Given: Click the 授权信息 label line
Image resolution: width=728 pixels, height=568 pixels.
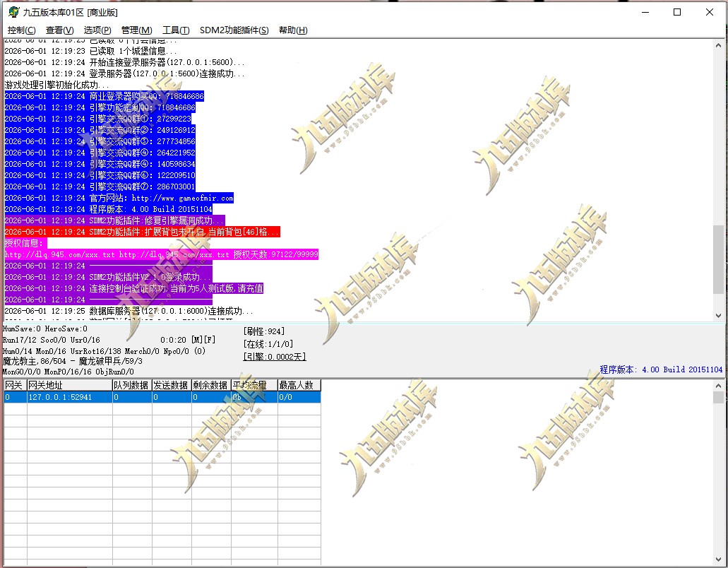Looking at the screenshot, I should [25, 243].
